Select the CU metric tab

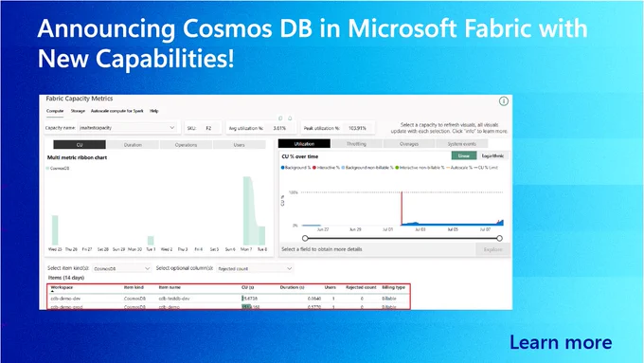[80, 145]
